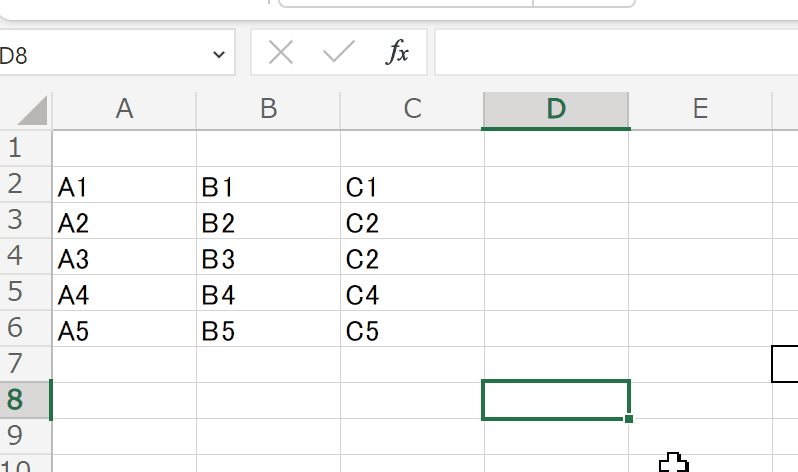Click the Enter checkmark icon in formula bar

[x=339, y=53]
